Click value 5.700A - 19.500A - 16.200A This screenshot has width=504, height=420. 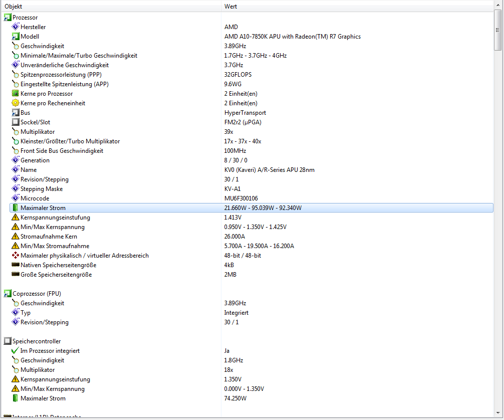[259, 246]
